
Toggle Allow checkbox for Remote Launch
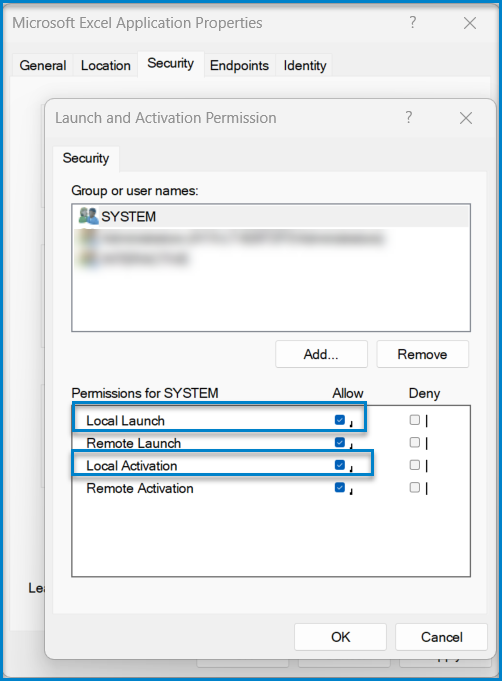pos(340,442)
